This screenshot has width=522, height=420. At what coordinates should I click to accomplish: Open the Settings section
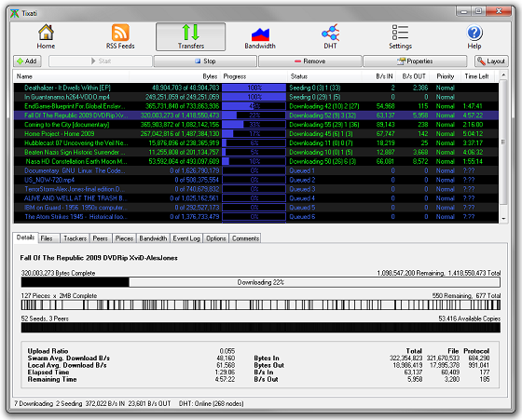pyautogui.click(x=400, y=36)
